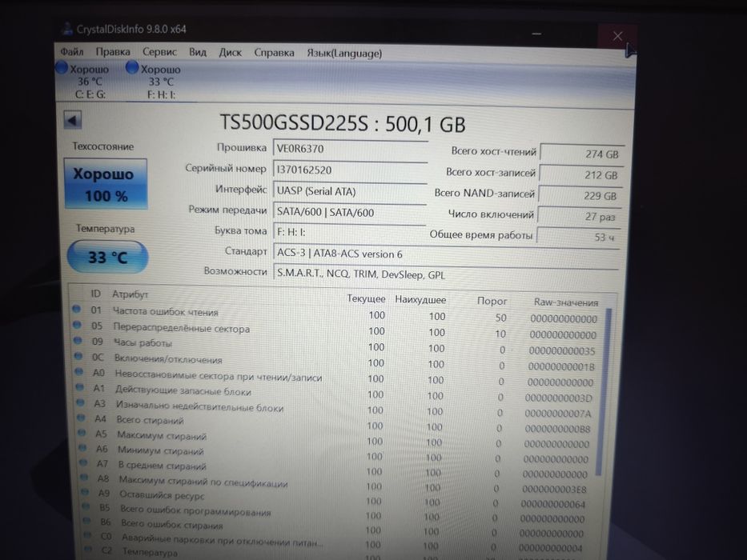Click the blue status dot of attribute A6
The width and height of the screenshot is (747, 560).
(x=83, y=448)
